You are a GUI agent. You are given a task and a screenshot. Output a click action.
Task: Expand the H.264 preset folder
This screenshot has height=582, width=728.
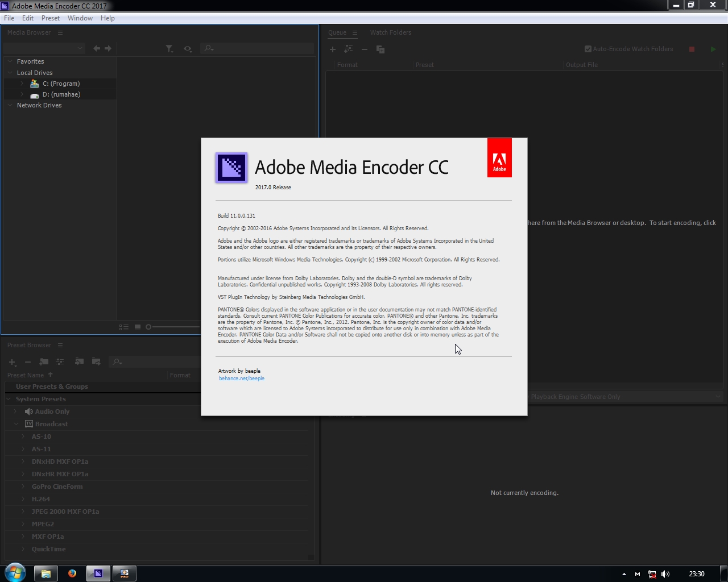point(23,499)
